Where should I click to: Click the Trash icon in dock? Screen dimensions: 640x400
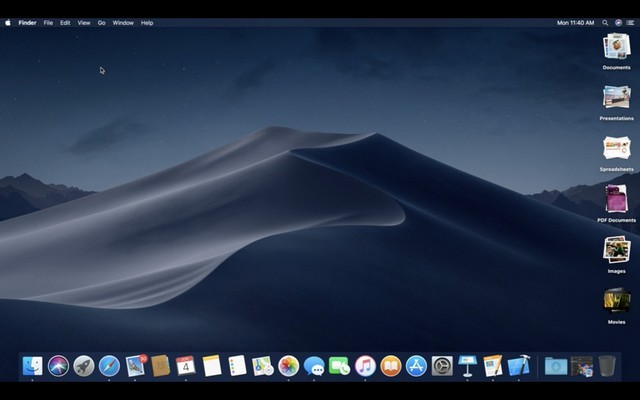tap(607, 366)
